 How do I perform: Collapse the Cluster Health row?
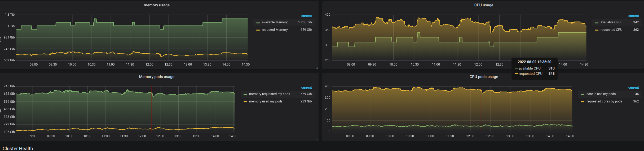pyautogui.click(x=18, y=148)
